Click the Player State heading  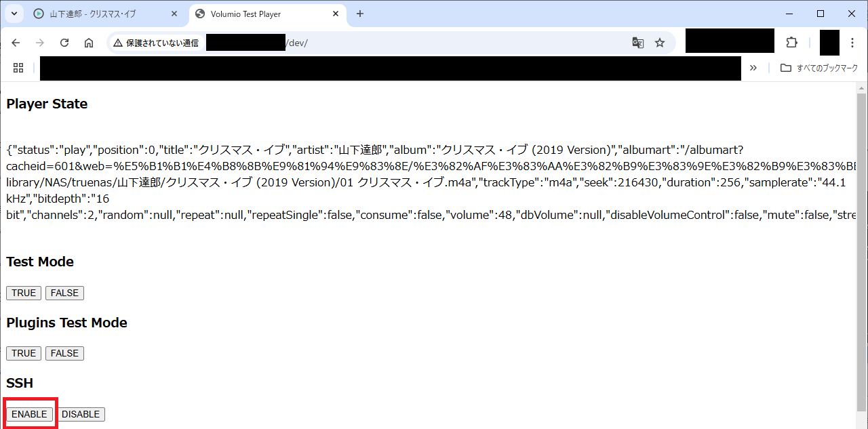pyautogui.click(x=47, y=104)
